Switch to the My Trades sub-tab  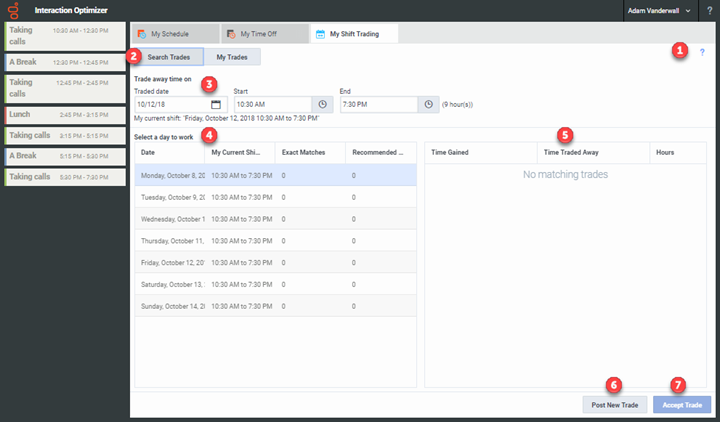[x=233, y=57]
